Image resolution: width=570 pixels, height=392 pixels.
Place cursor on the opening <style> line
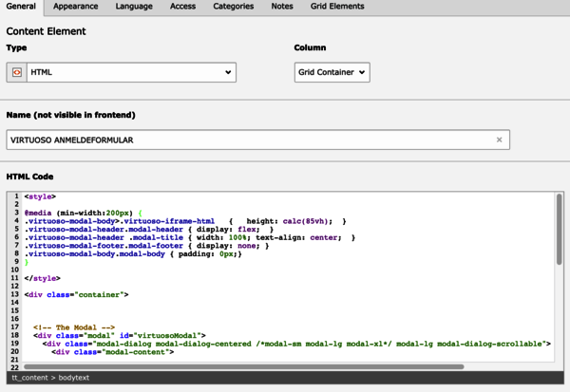click(x=39, y=196)
